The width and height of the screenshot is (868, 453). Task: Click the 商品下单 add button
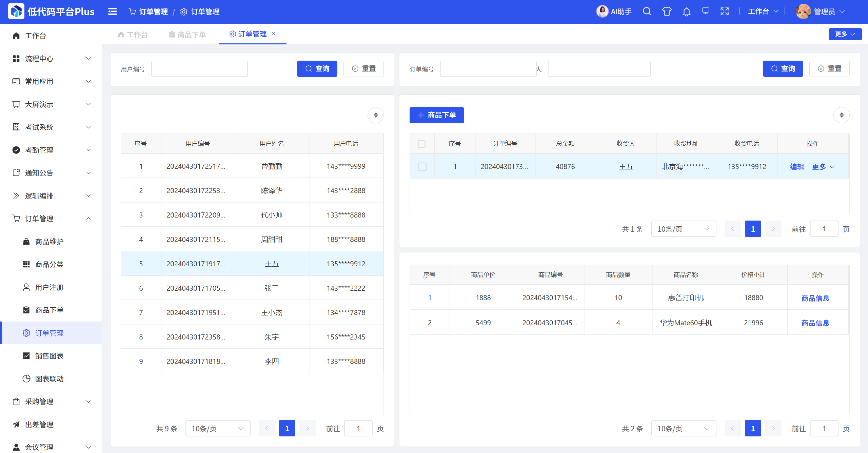click(436, 115)
